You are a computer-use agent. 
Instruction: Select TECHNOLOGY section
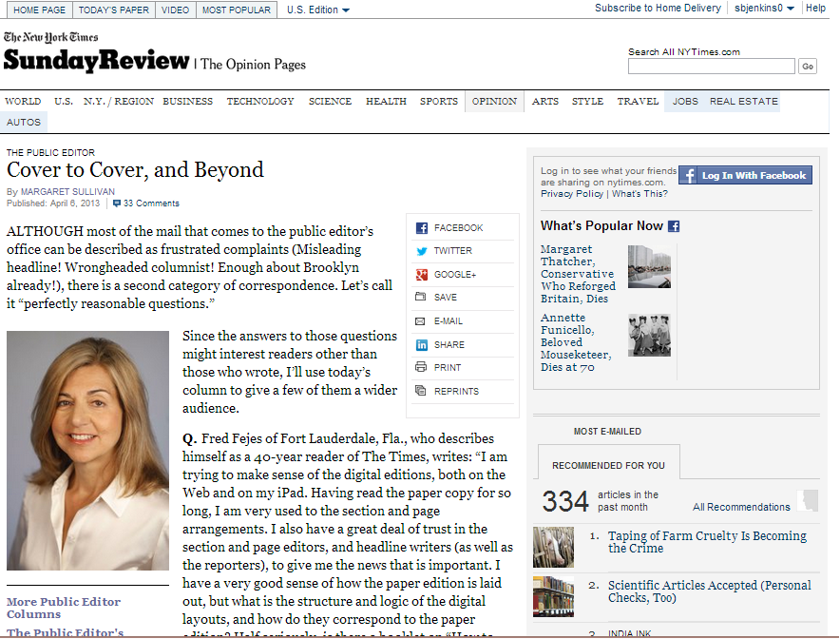260,102
